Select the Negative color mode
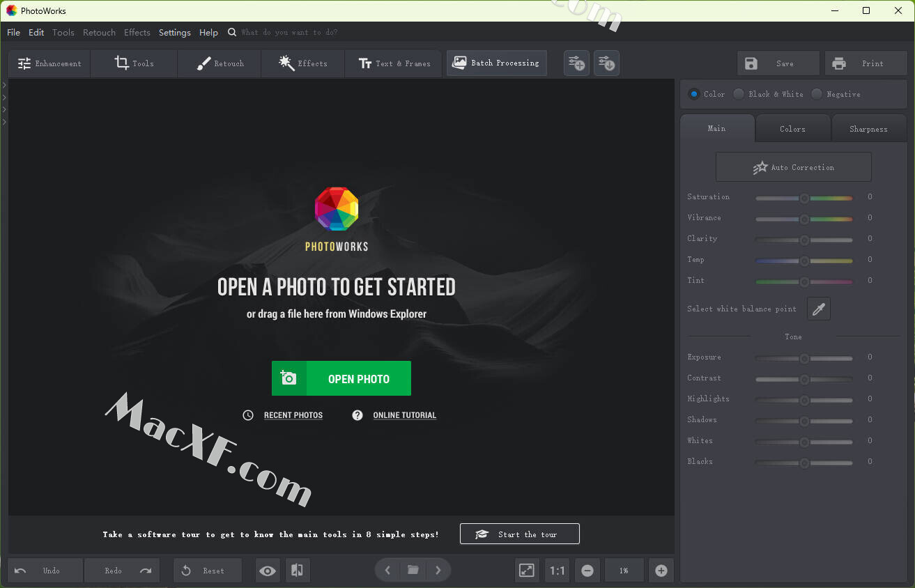This screenshot has height=588, width=915. click(817, 94)
